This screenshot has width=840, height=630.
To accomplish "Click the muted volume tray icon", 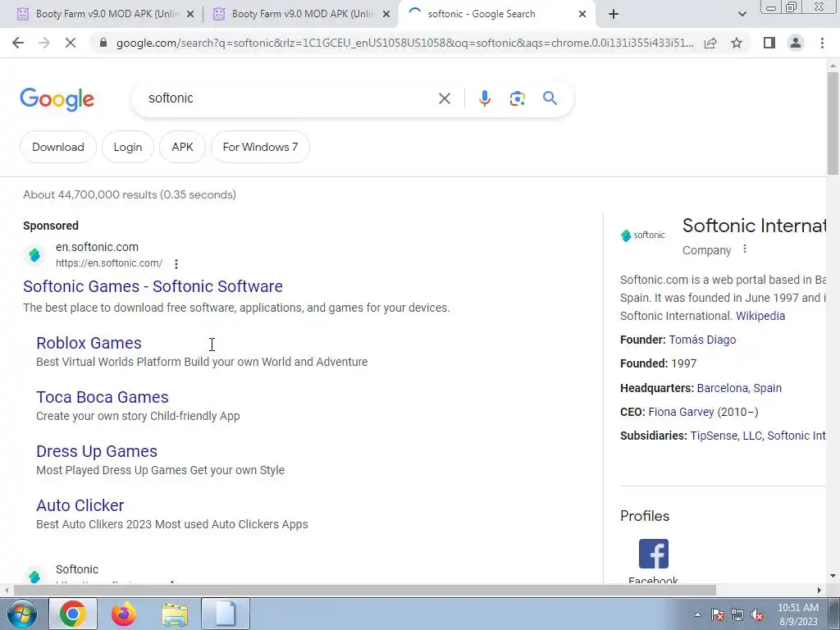I will click(757, 614).
